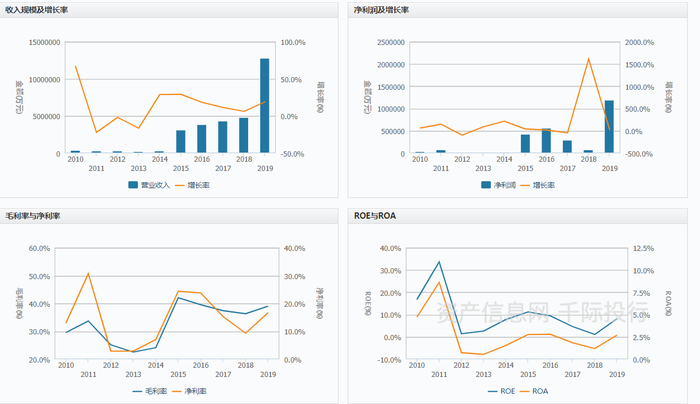Hide the ROA series via legend
The image size is (700, 404).
pyautogui.click(x=534, y=391)
